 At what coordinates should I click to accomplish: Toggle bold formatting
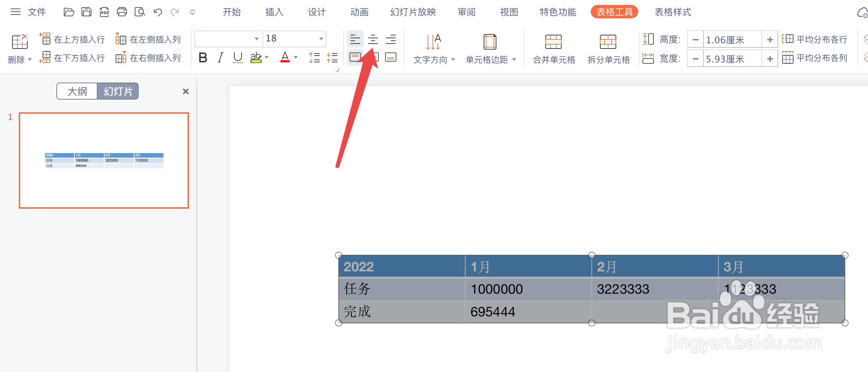[x=203, y=57]
